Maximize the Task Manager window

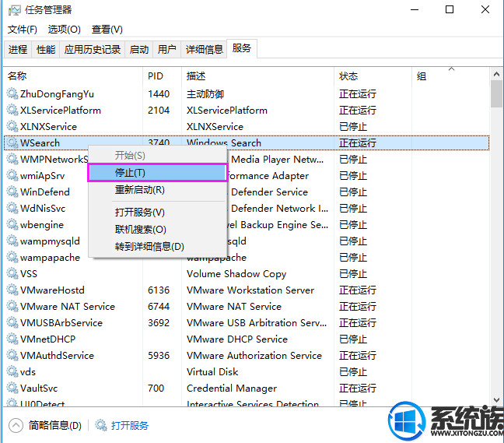[450, 9]
